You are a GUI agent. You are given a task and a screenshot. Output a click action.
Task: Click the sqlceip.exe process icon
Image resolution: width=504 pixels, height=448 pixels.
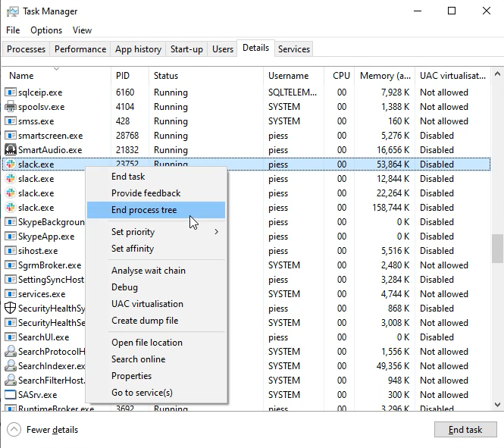pos(11,92)
